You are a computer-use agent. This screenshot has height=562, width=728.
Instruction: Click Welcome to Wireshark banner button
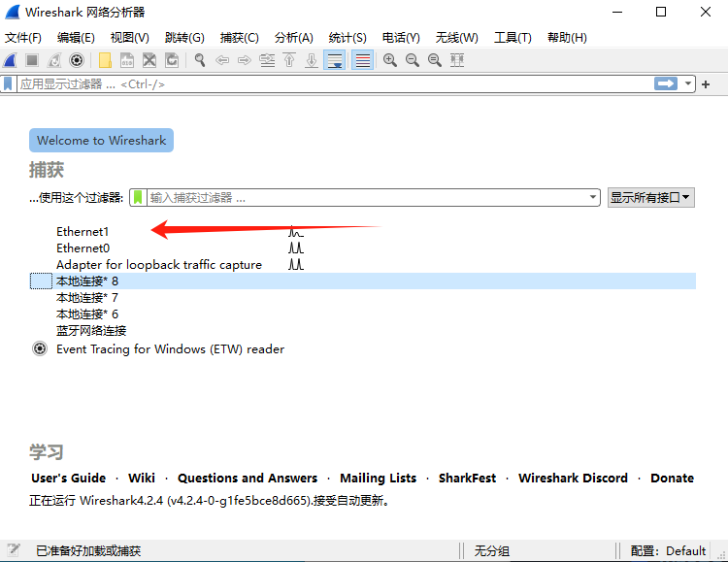pos(101,141)
